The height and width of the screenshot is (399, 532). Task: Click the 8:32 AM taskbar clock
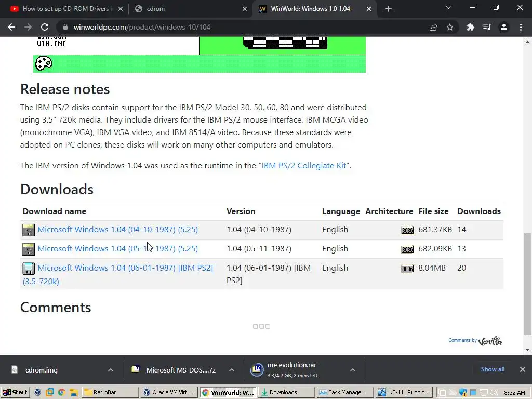(514, 393)
